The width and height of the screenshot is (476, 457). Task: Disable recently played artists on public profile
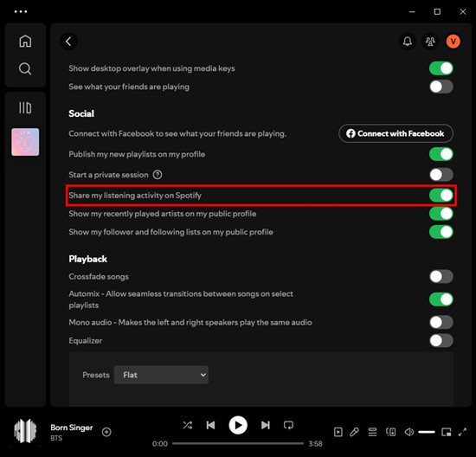(441, 214)
